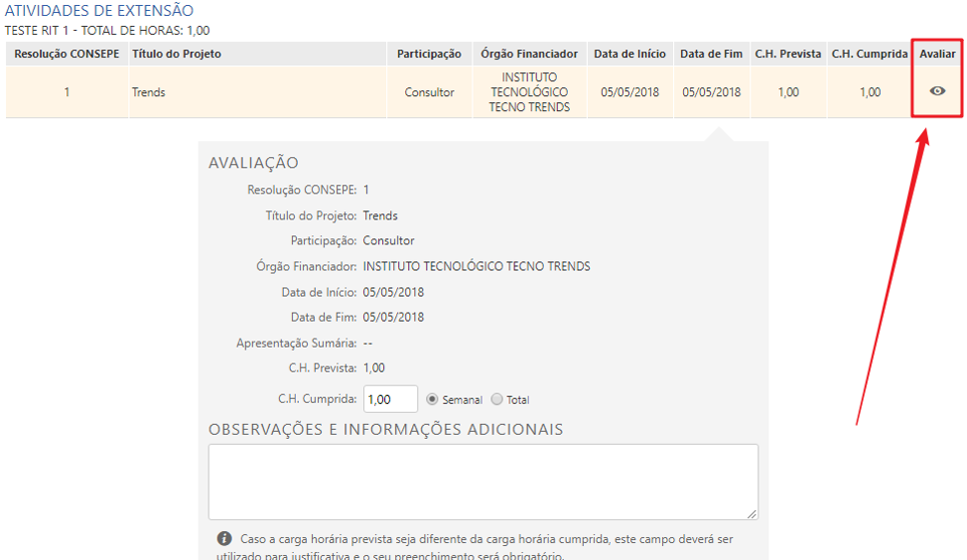The image size is (967, 560).
Task: Click the Data de Fim column header
Action: click(711, 54)
